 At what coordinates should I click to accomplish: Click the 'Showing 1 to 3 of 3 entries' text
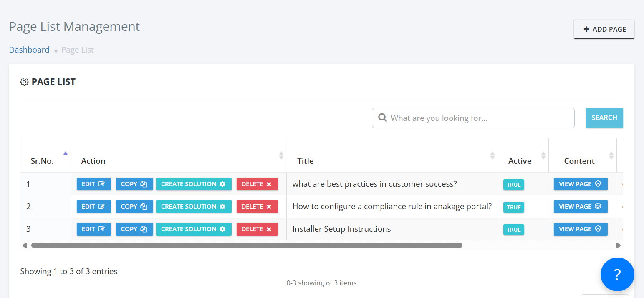coord(69,271)
